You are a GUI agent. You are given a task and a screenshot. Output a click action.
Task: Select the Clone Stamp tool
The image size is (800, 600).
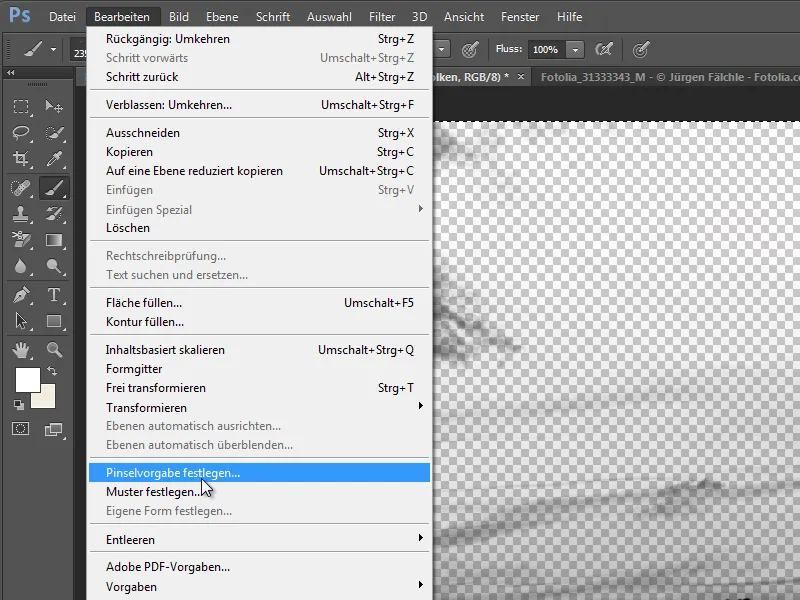click(x=21, y=214)
